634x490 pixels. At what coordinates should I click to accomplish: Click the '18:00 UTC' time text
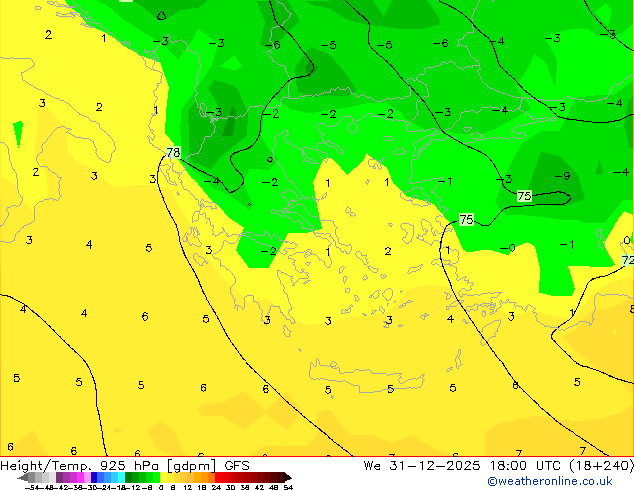[x=525, y=466]
